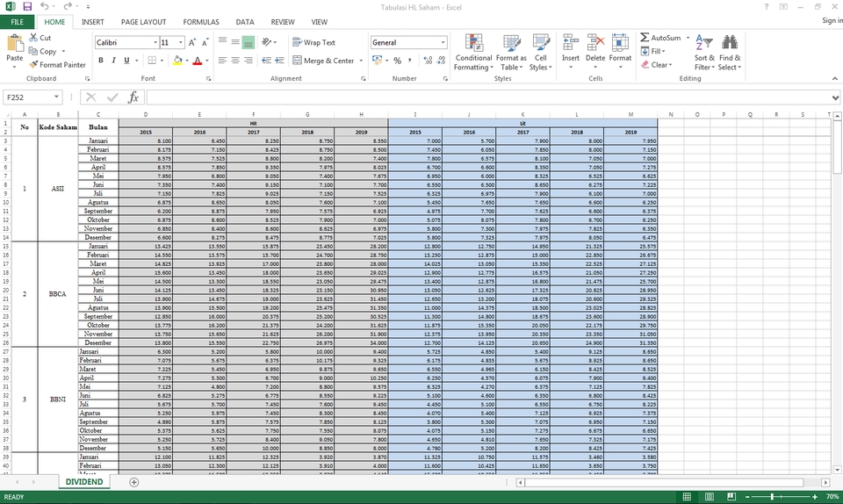Open Find & Select binoculars

730,52
